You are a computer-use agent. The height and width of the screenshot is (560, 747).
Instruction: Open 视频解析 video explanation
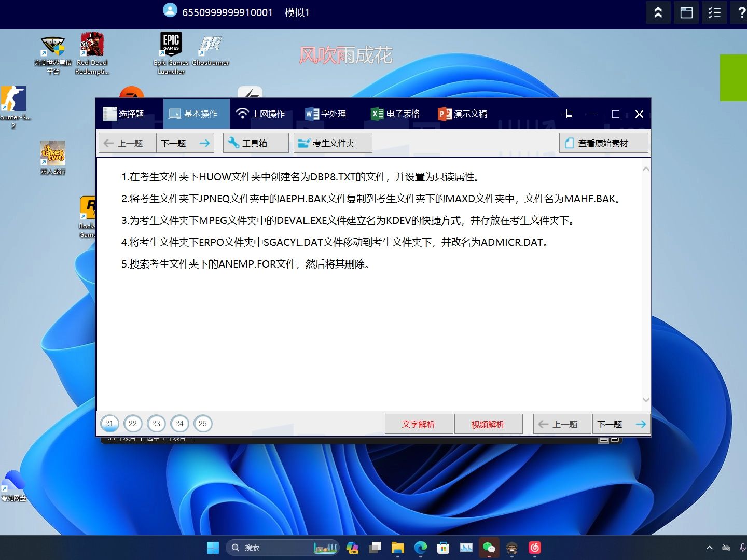click(x=488, y=424)
